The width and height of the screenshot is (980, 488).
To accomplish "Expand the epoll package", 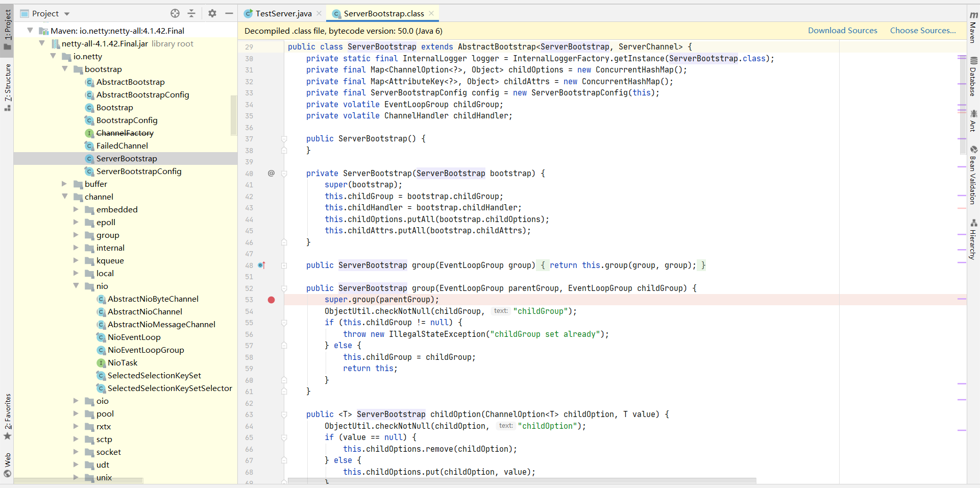I will tap(76, 222).
